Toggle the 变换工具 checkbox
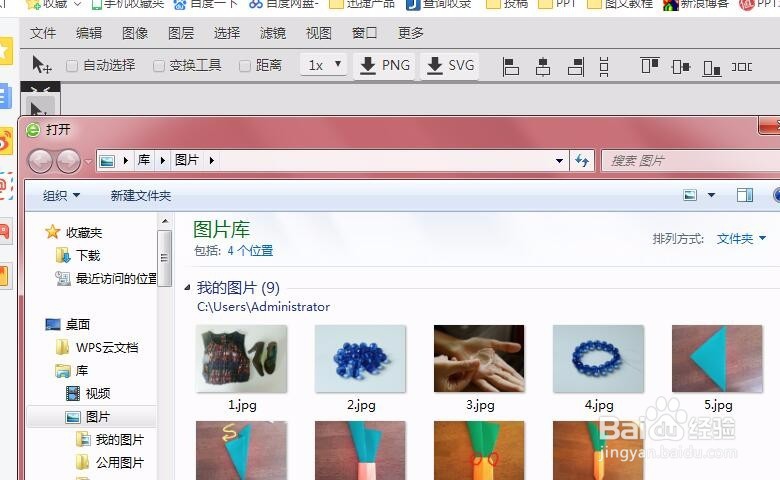This screenshot has width=780, height=480. [x=159, y=66]
